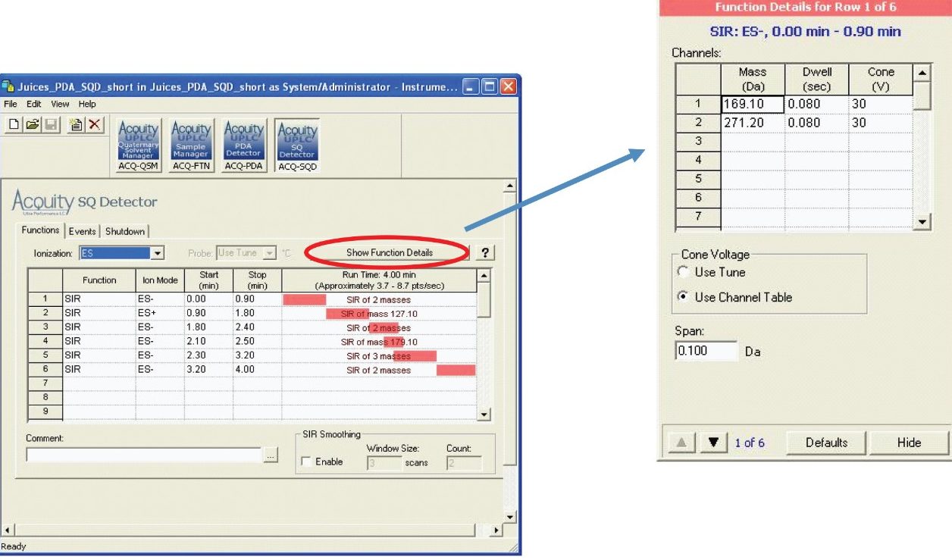This screenshot has width=952, height=560.
Task: Click the Defaults button
Action: (x=826, y=443)
